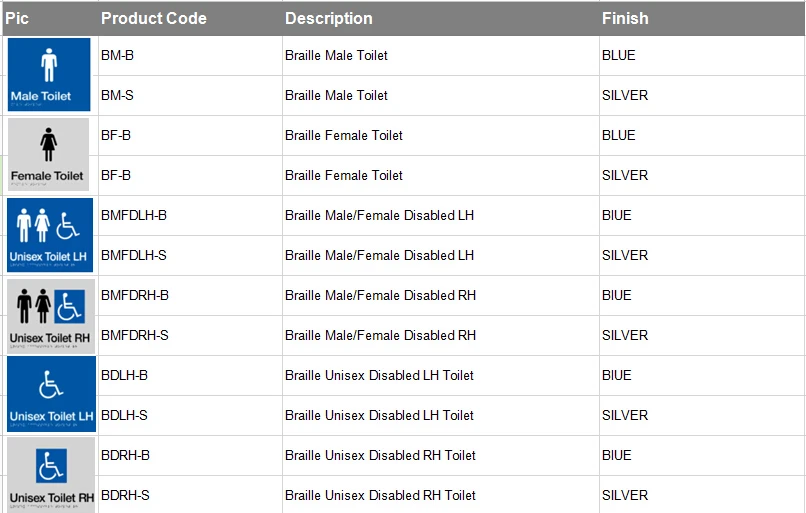
Task: Click the Braille Female Toilet description for BLUE
Action: pos(344,135)
